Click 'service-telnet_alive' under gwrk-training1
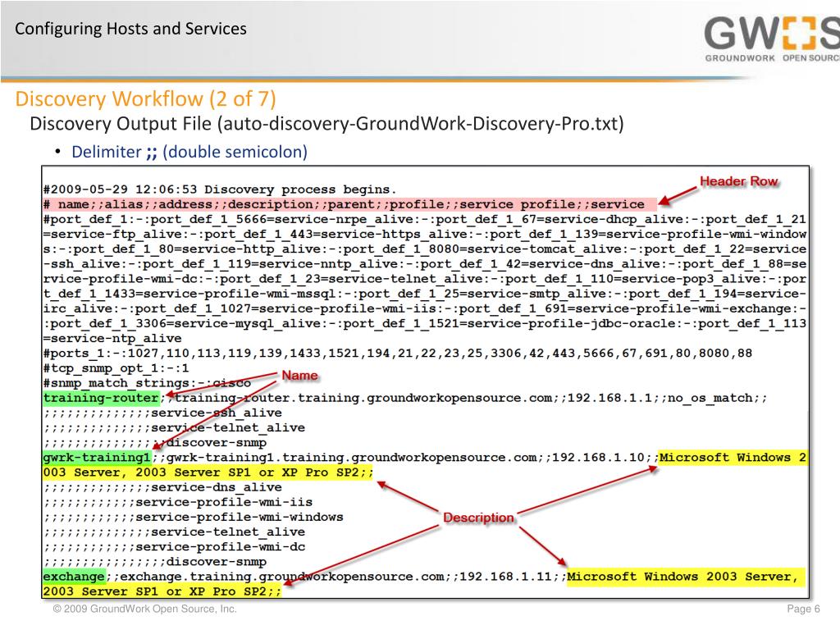 click(228, 532)
